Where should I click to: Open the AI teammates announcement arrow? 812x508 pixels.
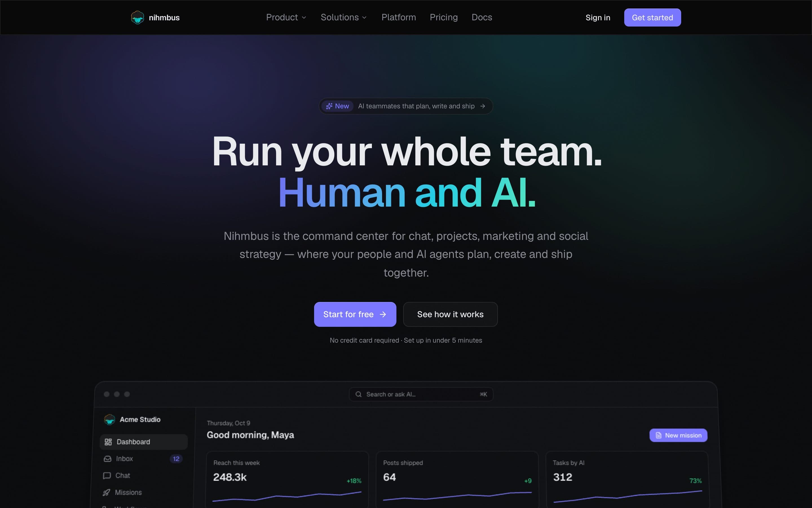pyautogui.click(x=482, y=106)
